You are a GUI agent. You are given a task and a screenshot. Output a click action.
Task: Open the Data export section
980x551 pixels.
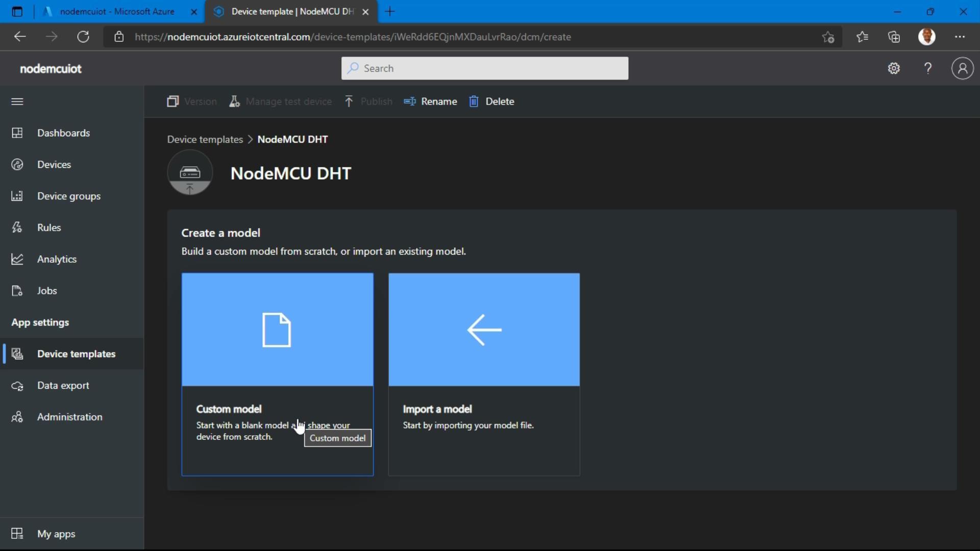63,385
